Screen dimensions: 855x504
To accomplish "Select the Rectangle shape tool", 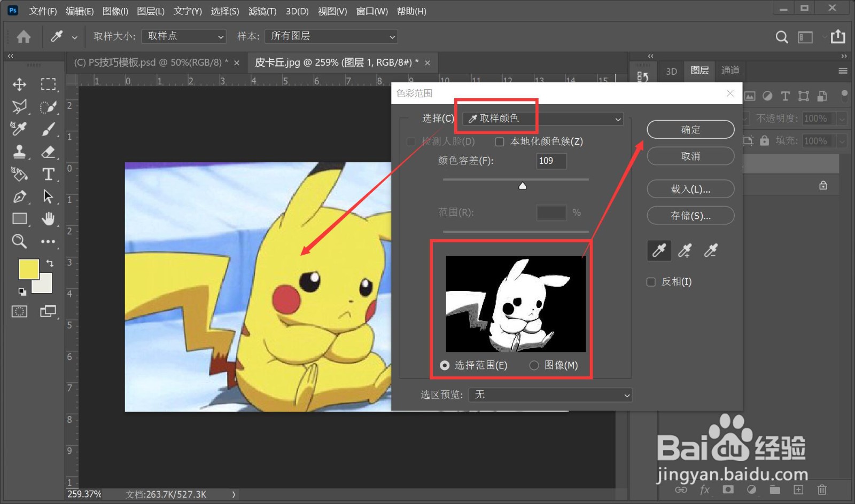I will pos(20,219).
